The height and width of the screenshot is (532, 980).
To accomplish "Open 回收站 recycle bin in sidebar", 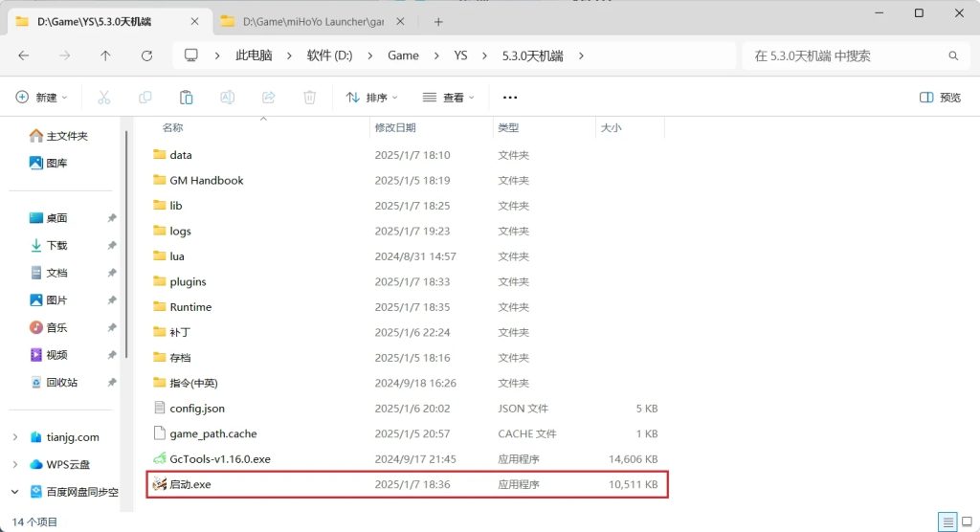I will pos(54,383).
